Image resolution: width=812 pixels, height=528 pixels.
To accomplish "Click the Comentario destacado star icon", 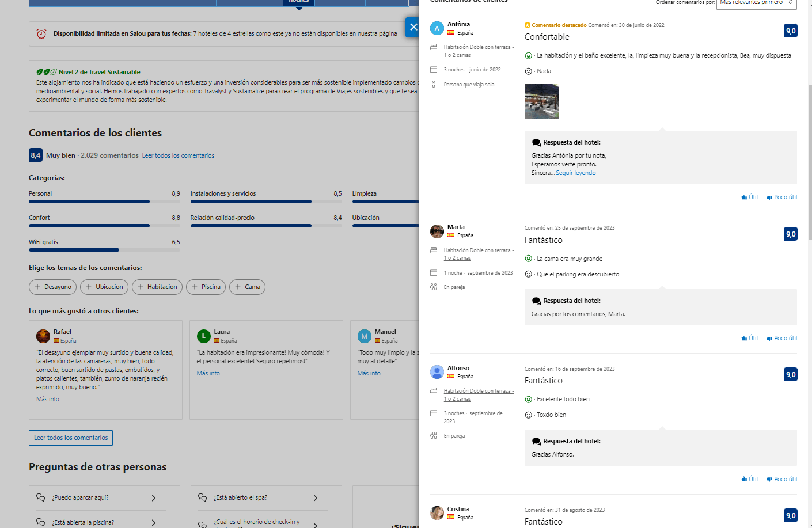I will click(528, 25).
